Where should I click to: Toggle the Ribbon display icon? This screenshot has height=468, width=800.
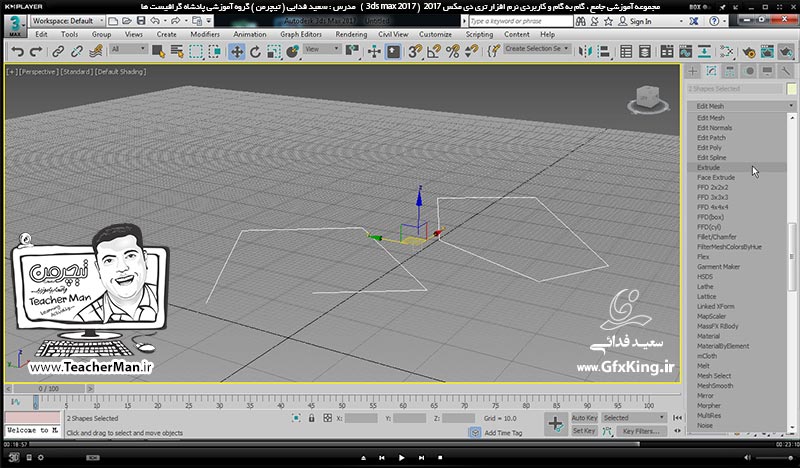pyautogui.click(x=667, y=51)
